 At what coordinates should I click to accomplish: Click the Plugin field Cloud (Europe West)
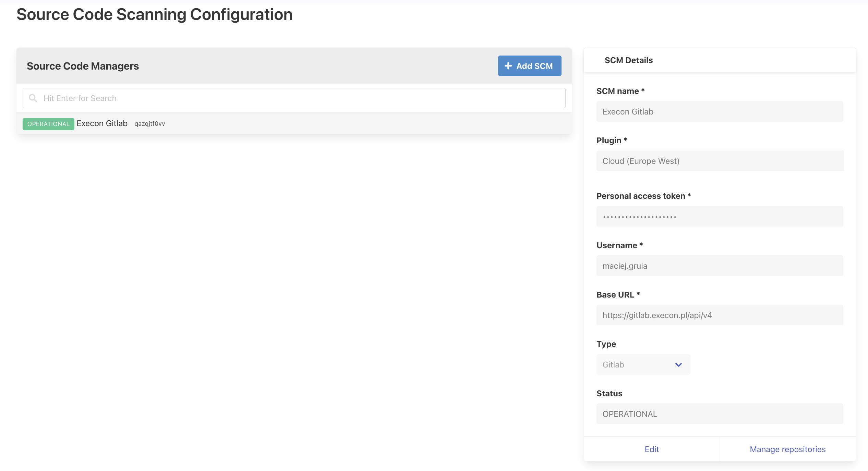tap(720, 161)
